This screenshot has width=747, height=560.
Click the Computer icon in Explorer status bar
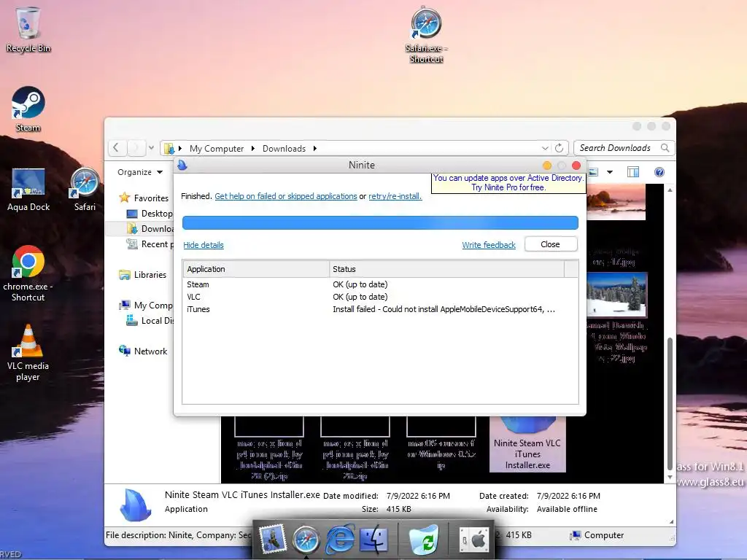[576, 535]
